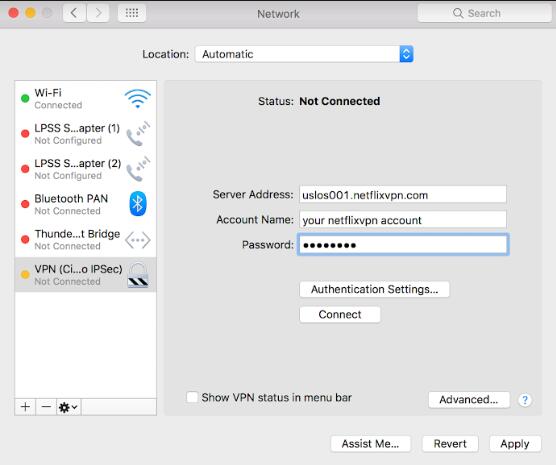Open Advanced settings
This screenshot has width=556, height=465.
click(x=469, y=400)
